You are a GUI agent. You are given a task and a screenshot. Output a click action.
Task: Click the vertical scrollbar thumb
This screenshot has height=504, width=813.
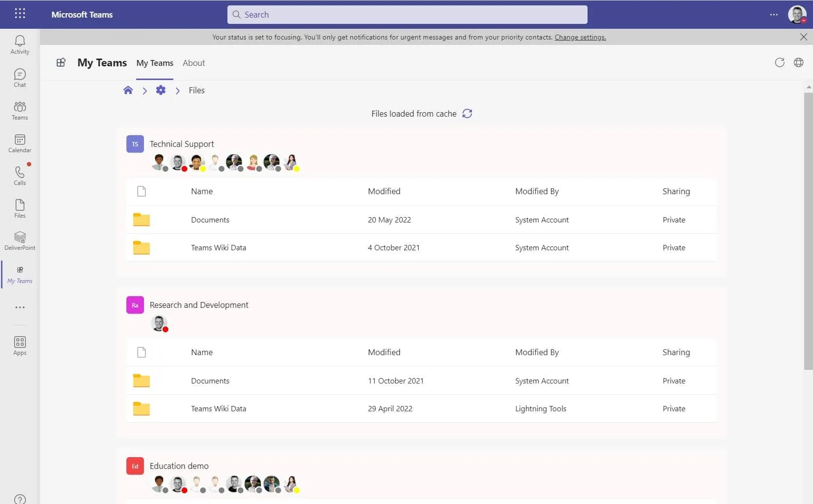point(809,231)
